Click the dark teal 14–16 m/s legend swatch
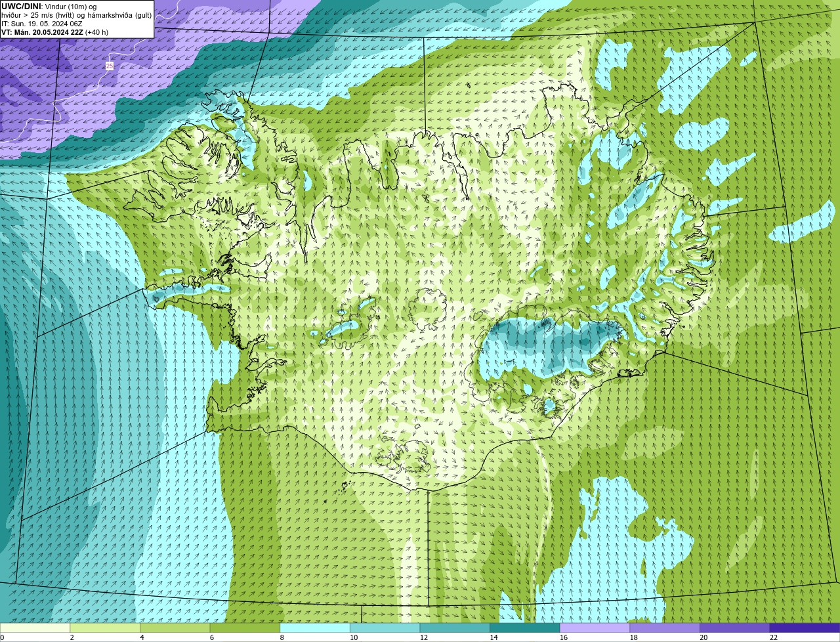Viewport: 840px width, 642px height. (x=525, y=628)
